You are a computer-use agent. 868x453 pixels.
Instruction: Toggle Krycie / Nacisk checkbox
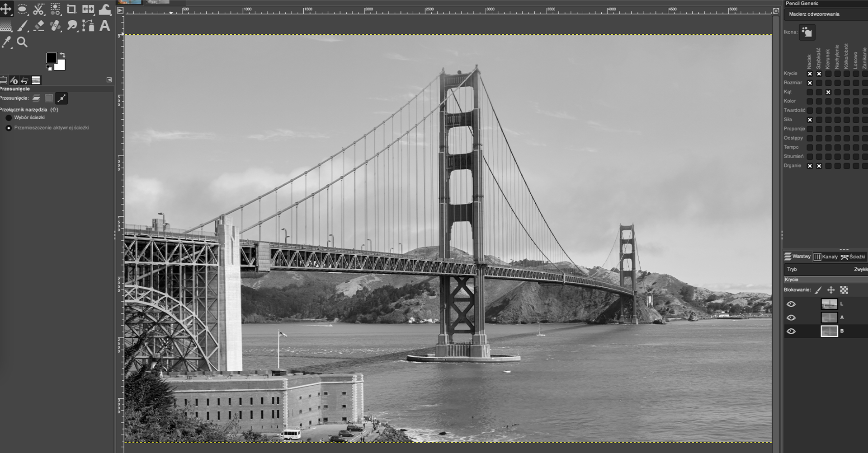click(x=810, y=74)
